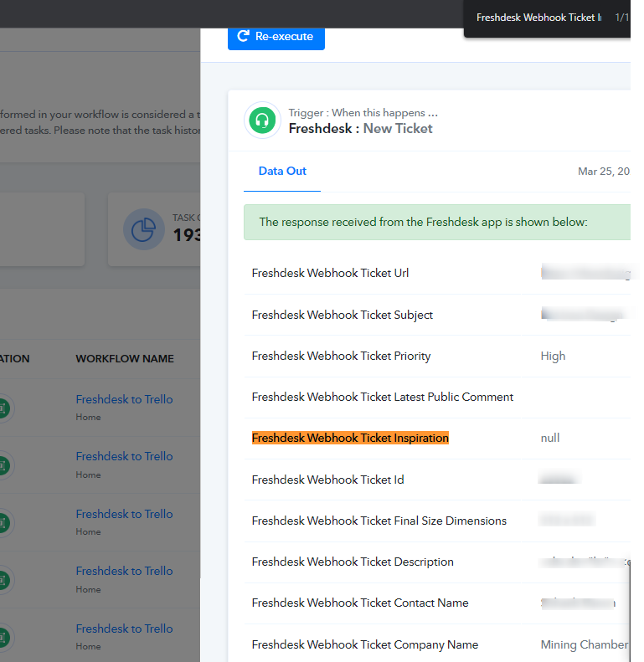Screen dimensions: 644x662
Task: Click the Mar 25 date text
Action: click(604, 172)
